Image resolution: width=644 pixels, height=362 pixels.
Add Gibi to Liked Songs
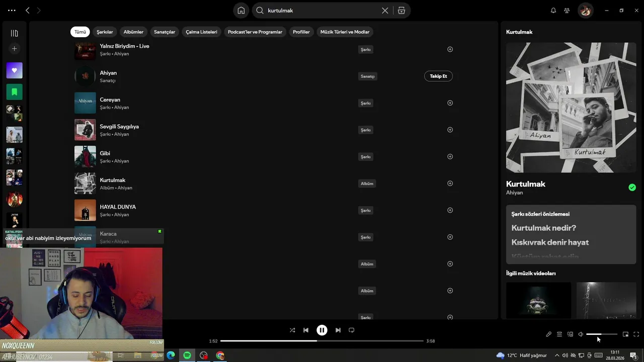[x=450, y=156]
